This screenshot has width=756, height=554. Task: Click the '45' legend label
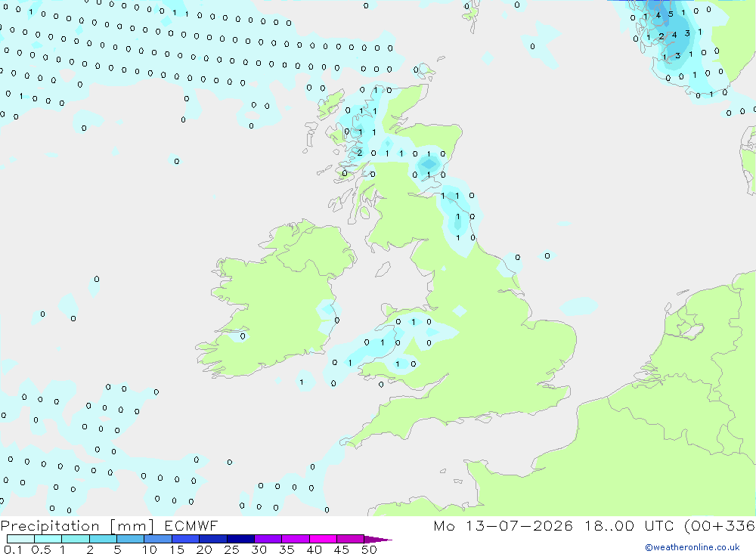(342, 549)
